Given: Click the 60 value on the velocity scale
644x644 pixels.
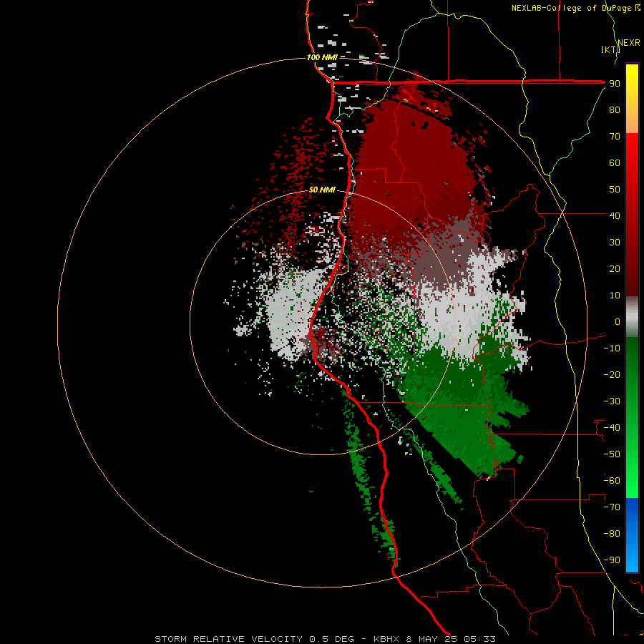Looking at the screenshot, I should point(615,163).
